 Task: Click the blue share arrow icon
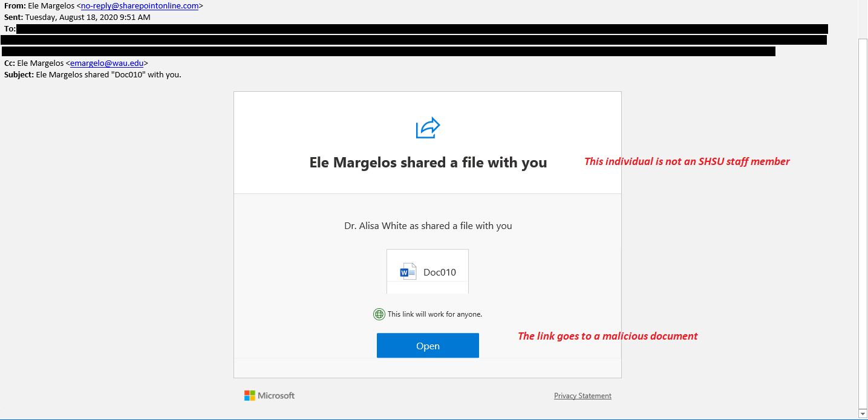(428, 128)
